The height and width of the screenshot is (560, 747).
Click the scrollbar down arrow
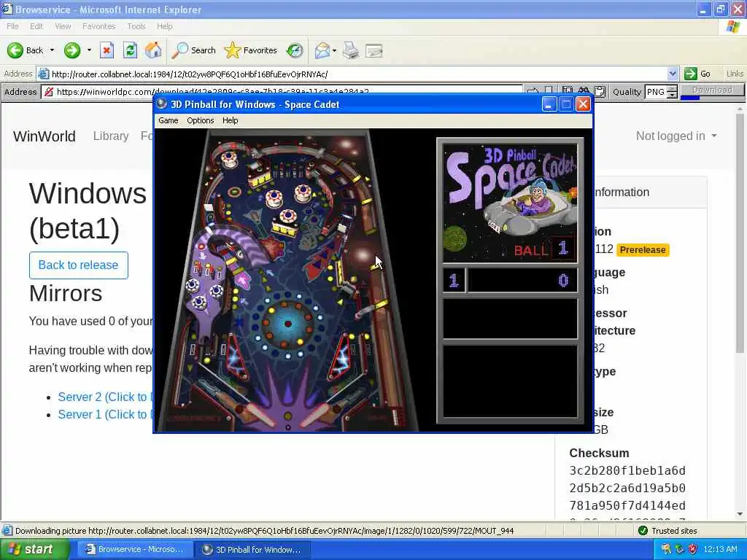click(x=740, y=514)
